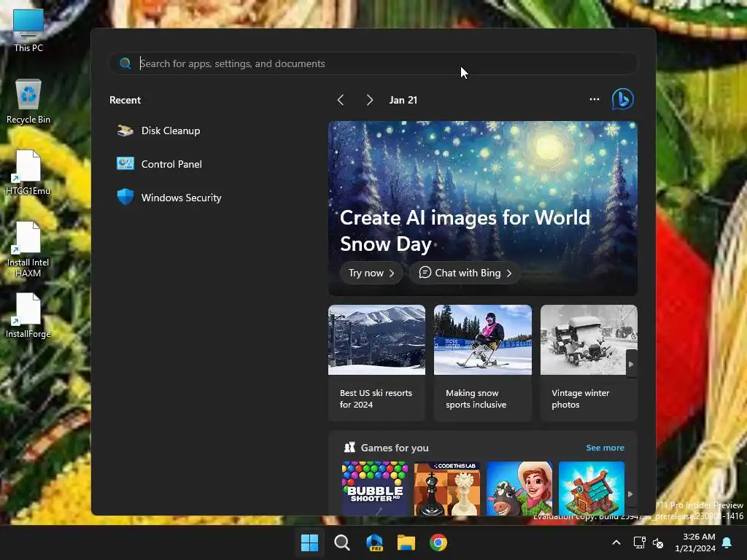Click See more games link
Screen dimensions: 747x560
tap(605, 448)
